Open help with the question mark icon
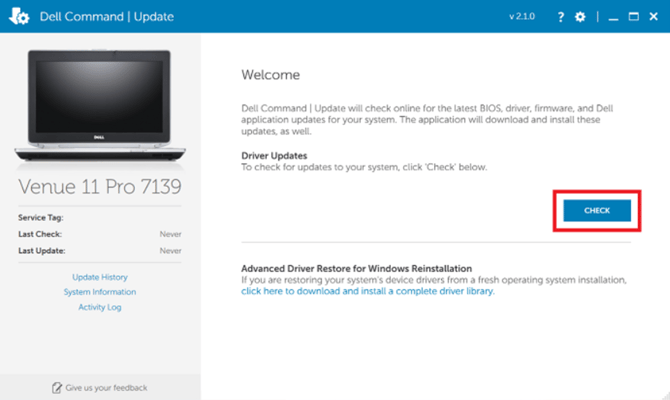Screen dimensions: 670x400 [561, 17]
